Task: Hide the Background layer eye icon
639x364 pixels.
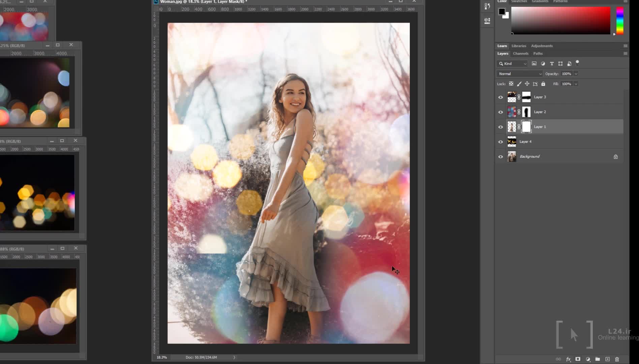Action: click(x=500, y=157)
